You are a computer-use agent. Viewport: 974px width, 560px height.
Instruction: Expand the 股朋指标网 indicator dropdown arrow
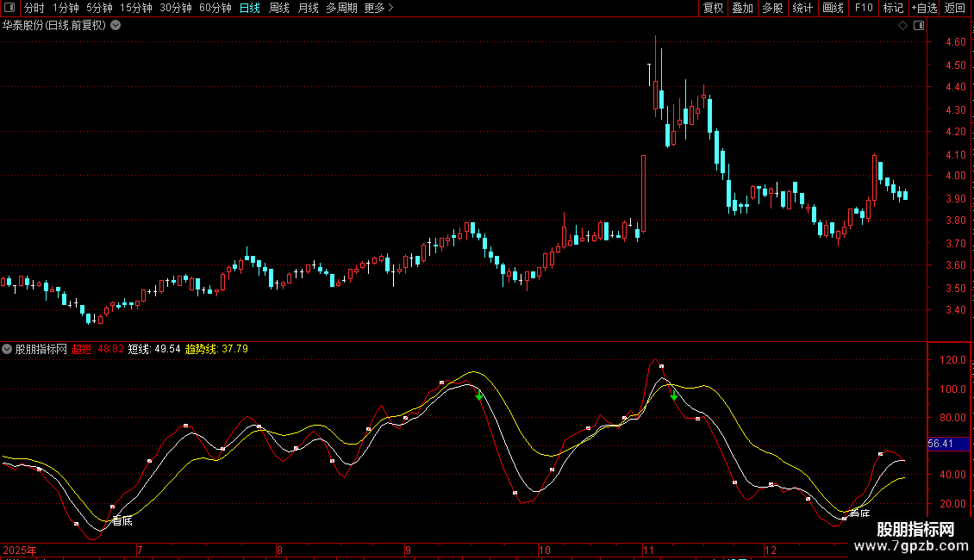pos(7,349)
